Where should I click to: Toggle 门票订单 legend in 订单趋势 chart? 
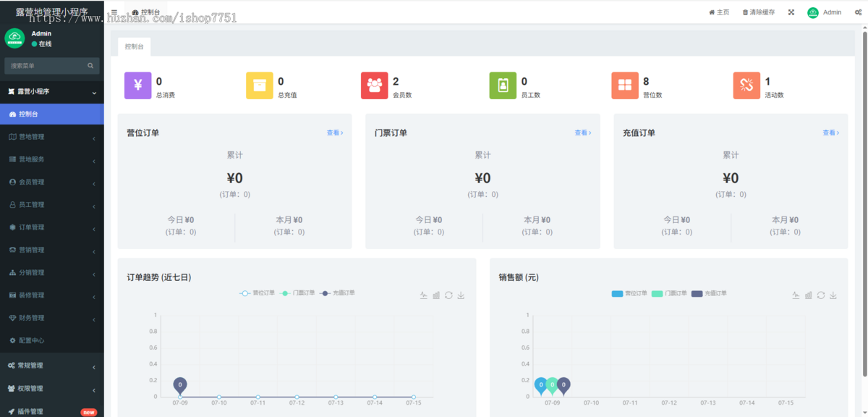point(297,293)
